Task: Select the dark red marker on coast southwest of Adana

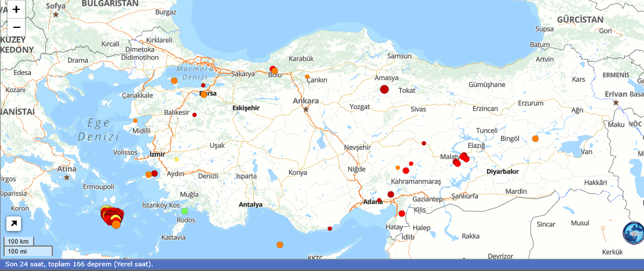Action: pos(330,228)
